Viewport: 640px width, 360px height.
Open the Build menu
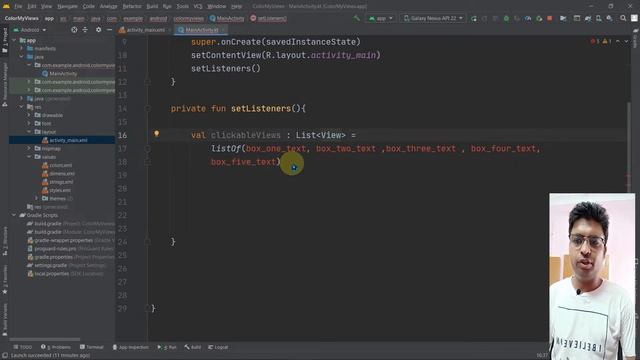pos(152,7)
